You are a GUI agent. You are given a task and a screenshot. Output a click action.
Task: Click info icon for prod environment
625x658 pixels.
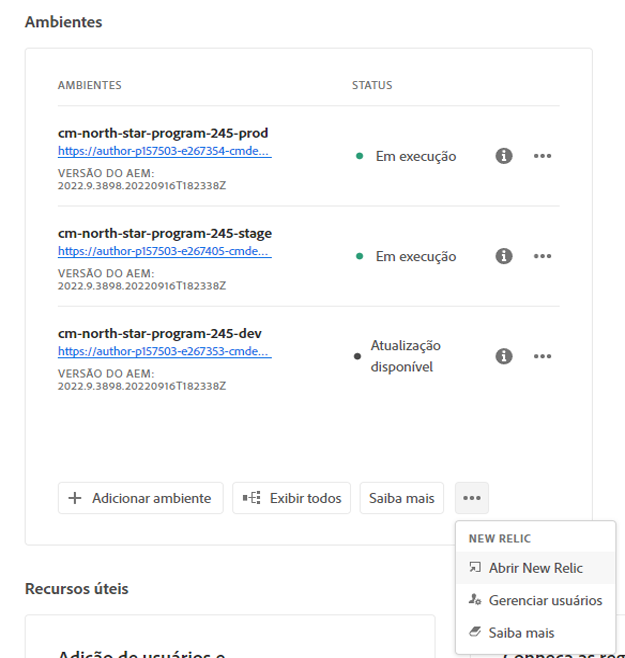click(504, 156)
